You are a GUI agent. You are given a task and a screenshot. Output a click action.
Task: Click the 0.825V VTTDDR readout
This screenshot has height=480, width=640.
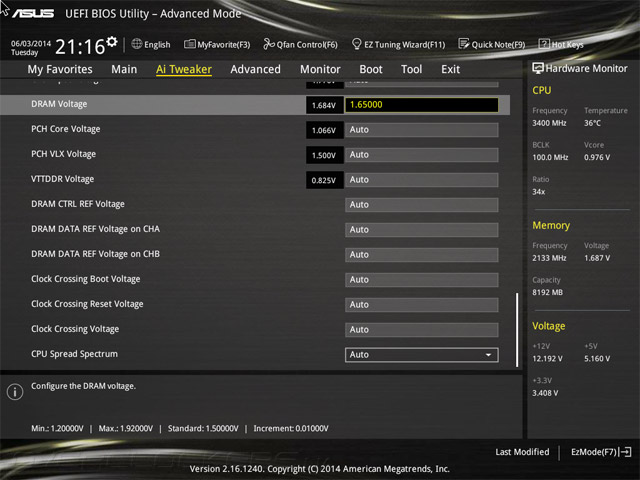[x=324, y=180]
